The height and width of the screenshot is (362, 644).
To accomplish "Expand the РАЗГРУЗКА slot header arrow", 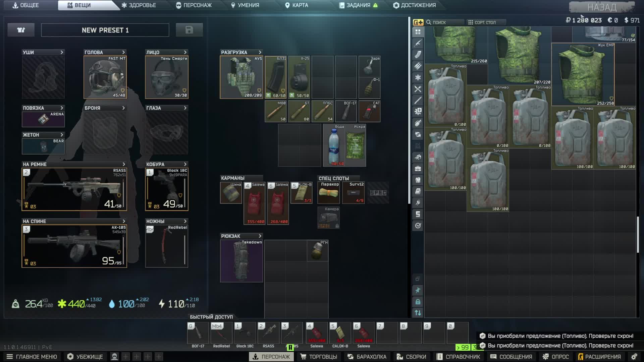I will click(x=260, y=52).
